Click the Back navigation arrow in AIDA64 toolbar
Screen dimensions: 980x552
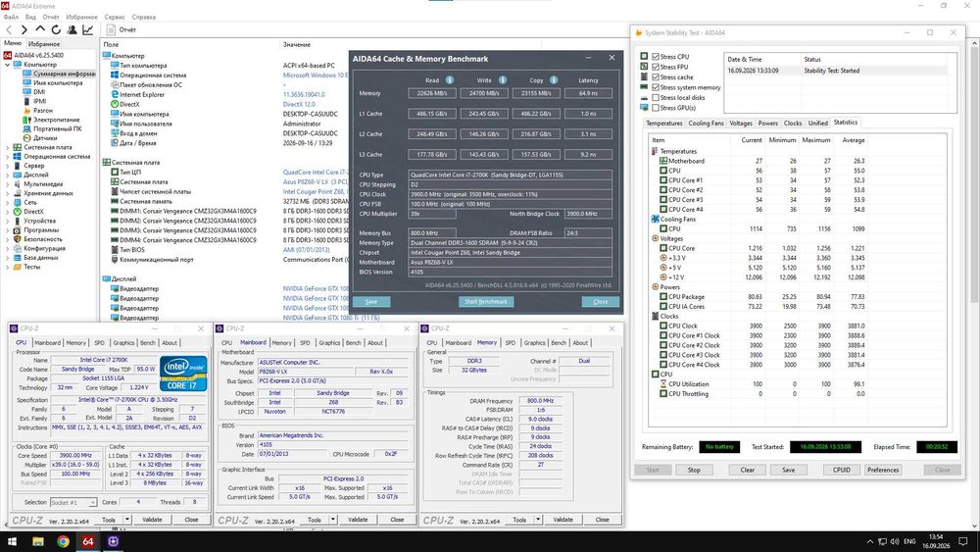coord(9,29)
